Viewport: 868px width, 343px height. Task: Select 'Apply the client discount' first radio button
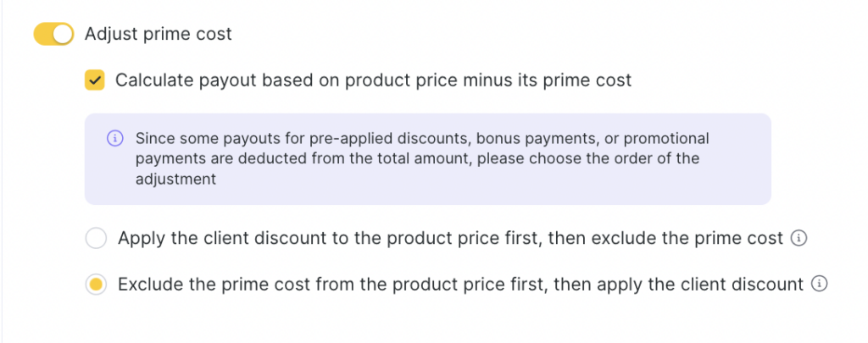coord(96,239)
